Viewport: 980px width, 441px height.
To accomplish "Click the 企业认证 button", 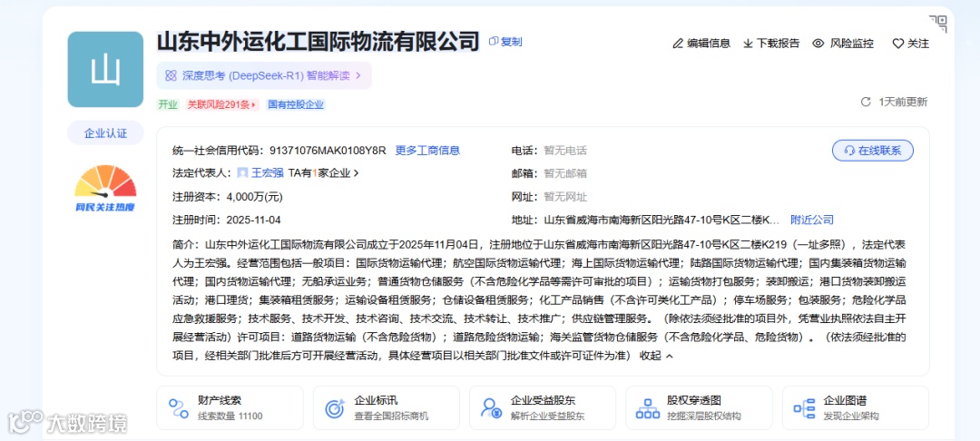I will (105, 133).
